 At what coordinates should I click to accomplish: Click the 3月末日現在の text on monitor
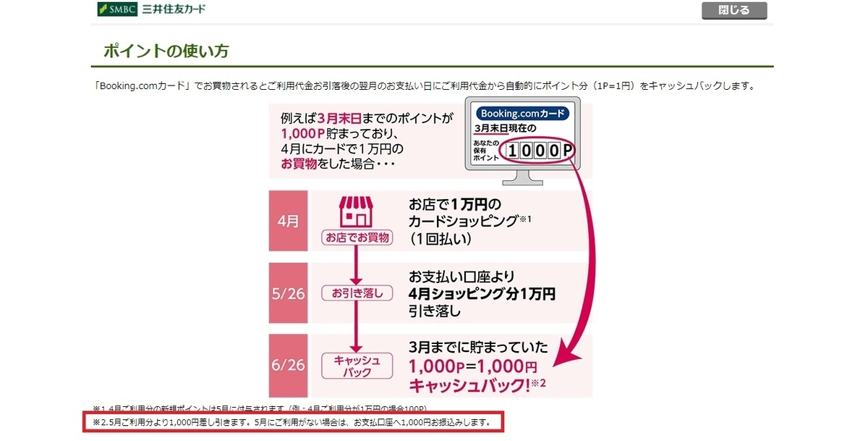[x=506, y=129]
